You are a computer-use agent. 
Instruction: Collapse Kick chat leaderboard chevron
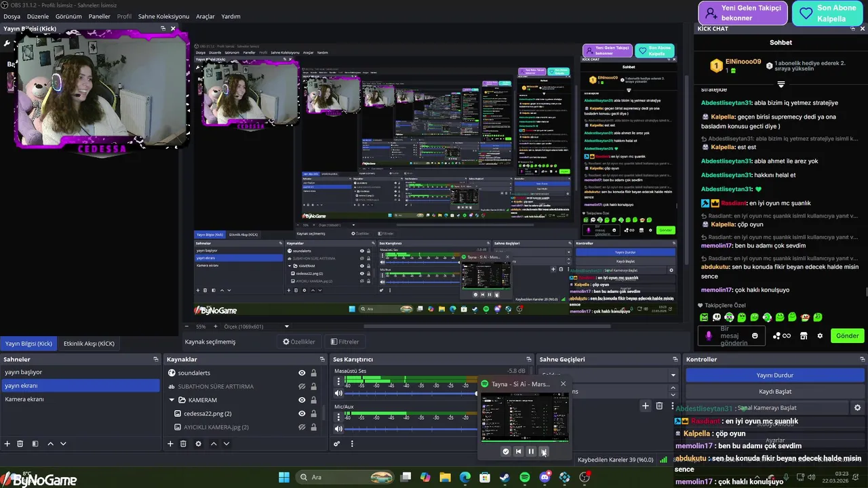pos(781,85)
